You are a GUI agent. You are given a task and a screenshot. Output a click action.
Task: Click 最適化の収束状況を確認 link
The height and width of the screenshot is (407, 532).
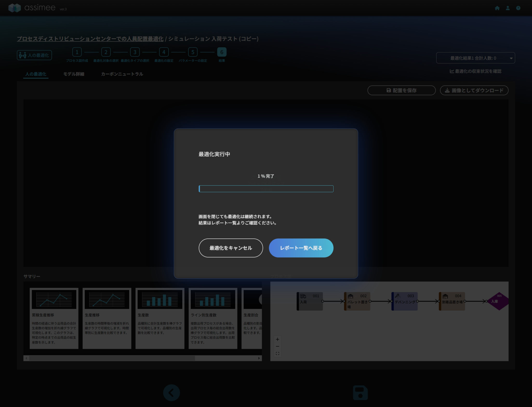pos(475,71)
